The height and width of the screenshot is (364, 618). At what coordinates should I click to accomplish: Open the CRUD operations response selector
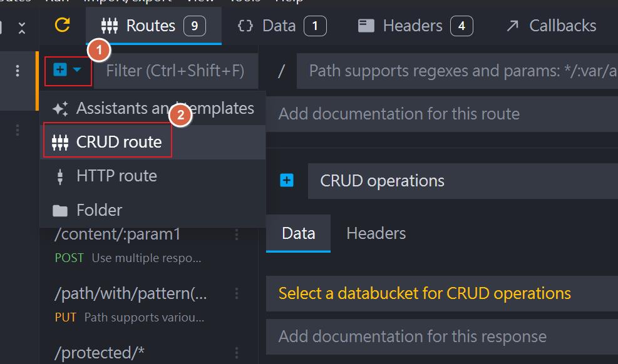463,181
